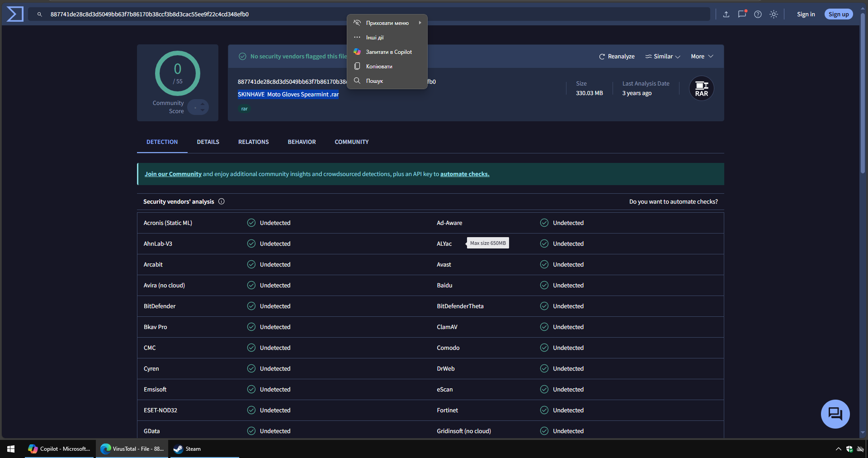Image resolution: width=868 pixels, height=458 pixels.
Task: Click the Undetected check icon for Bkav Pro
Action: click(251, 327)
